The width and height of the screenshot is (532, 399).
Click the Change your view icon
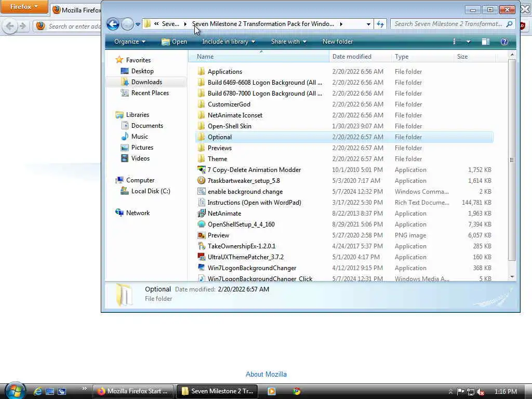(x=454, y=42)
